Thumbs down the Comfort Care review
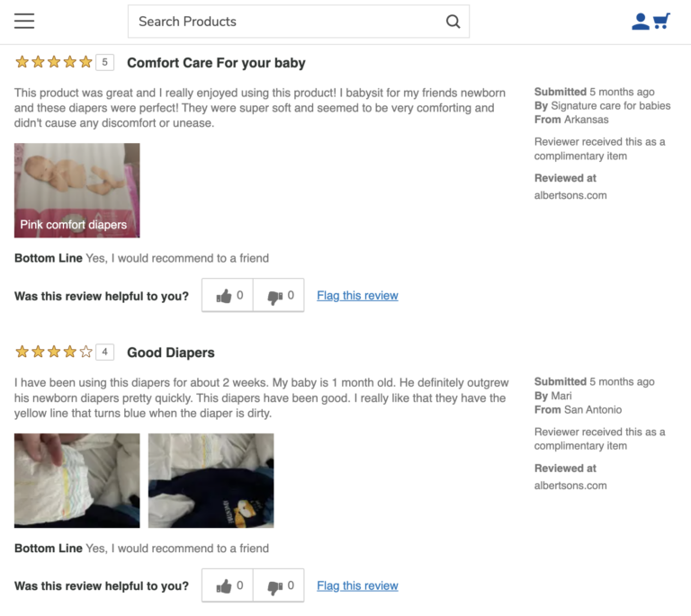This screenshot has width=691, height=616. (279, 296)
